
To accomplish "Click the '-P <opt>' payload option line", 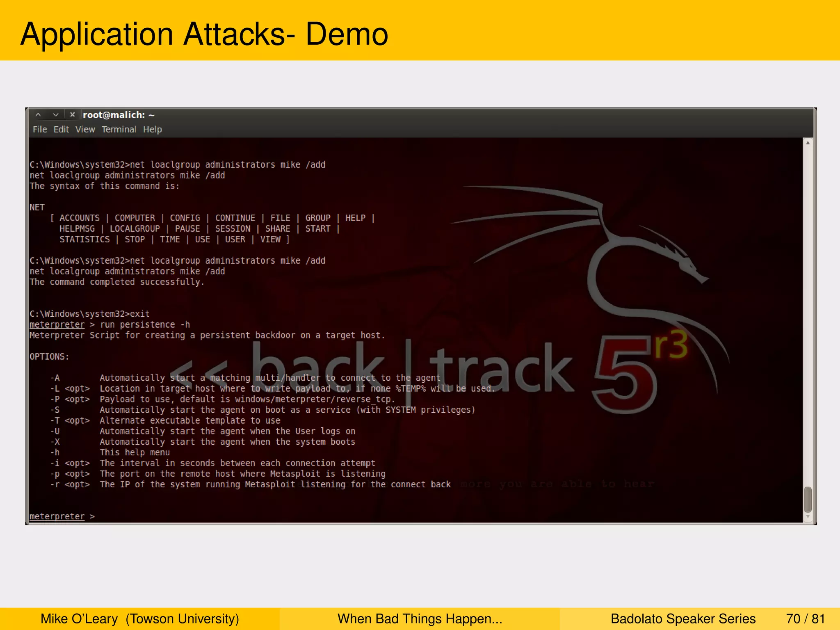I will click(x=222, y=399).
